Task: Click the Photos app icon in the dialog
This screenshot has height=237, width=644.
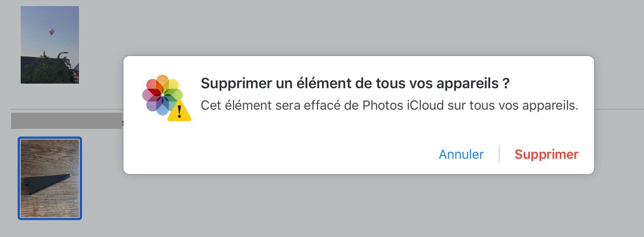Action: pyautogui.click(x=163, y=95)
